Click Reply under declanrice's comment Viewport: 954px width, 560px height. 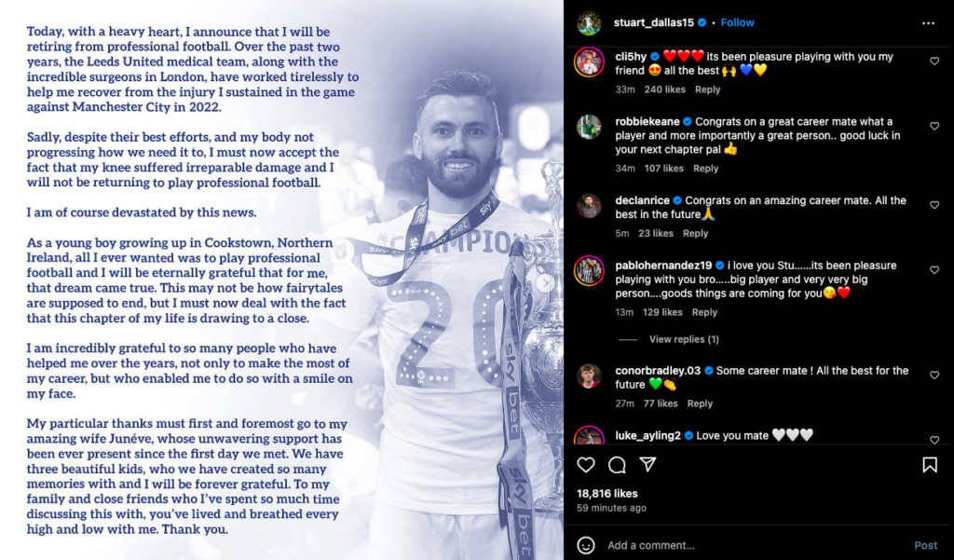[x=695, y=234]
